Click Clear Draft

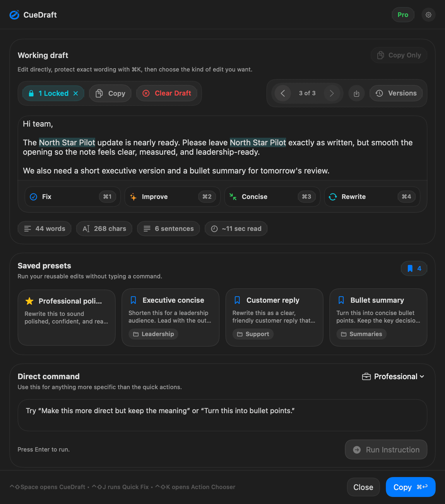click(x=167, y=93)
